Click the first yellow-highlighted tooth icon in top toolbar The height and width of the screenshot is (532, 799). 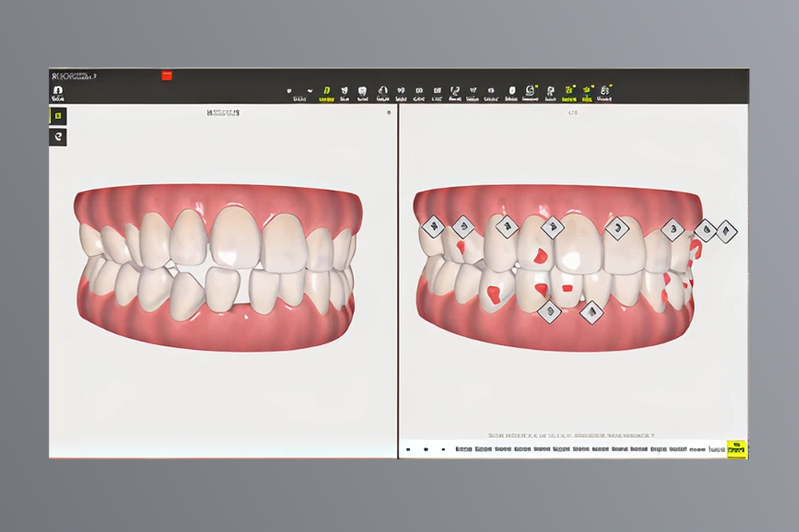click(326, 93)
